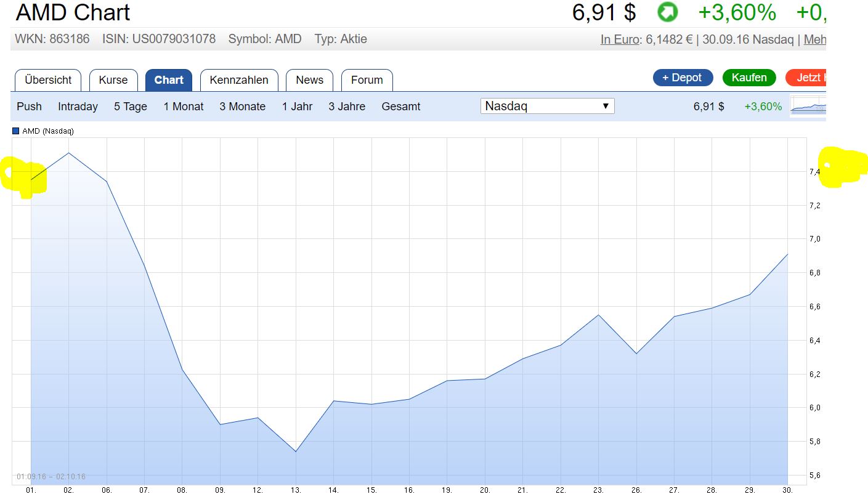The width and height of the screenshot is (868, 494).
Task: Click the Symbol: AMD text
Action: pyautogui.click(x=265, y=39)
